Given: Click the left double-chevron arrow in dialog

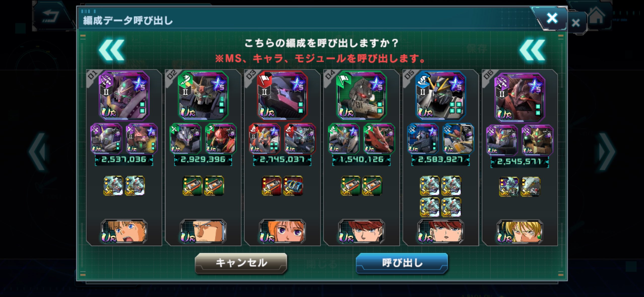Looking at the screenshot, I should (x=112, y=50).
